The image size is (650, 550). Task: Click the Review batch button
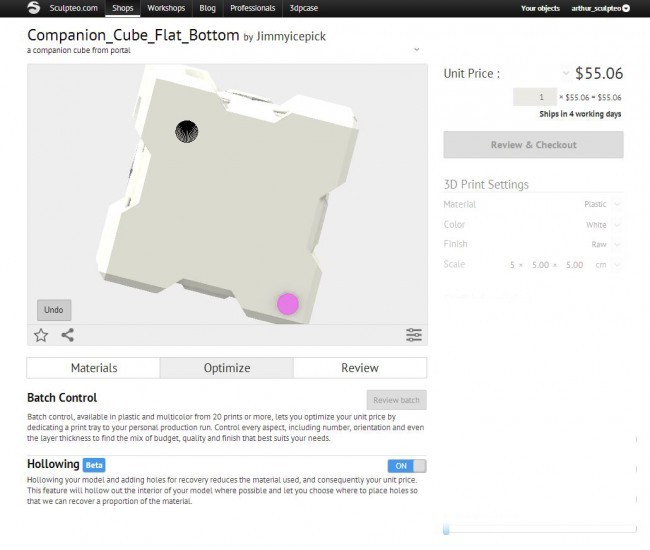pos(396,400)
